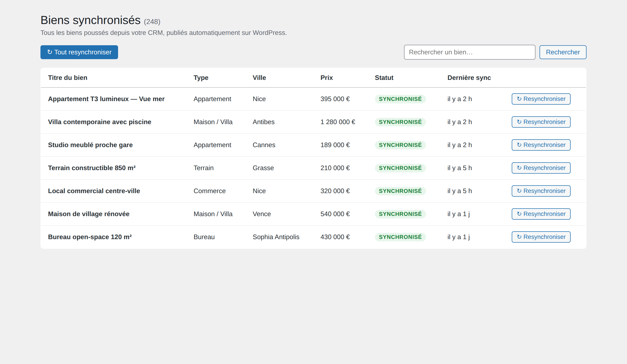Select the 395 000 € price cell

(335, 99)
